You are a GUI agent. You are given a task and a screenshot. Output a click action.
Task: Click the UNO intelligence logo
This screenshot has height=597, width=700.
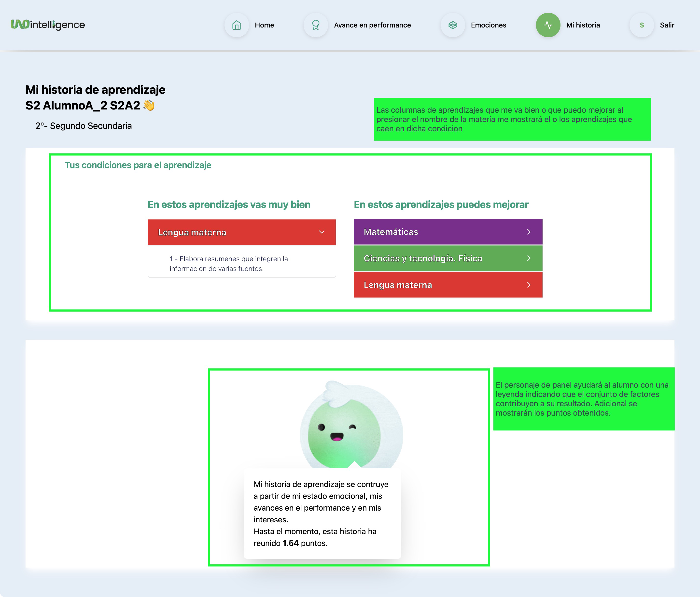(x=48, y=25)
